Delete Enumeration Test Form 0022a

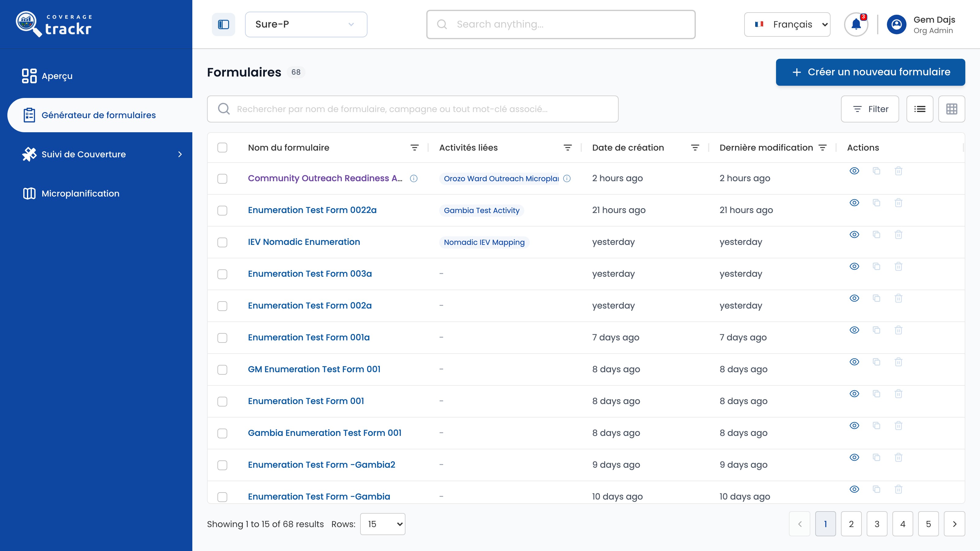pyautogui.click(x=899, y=203)
